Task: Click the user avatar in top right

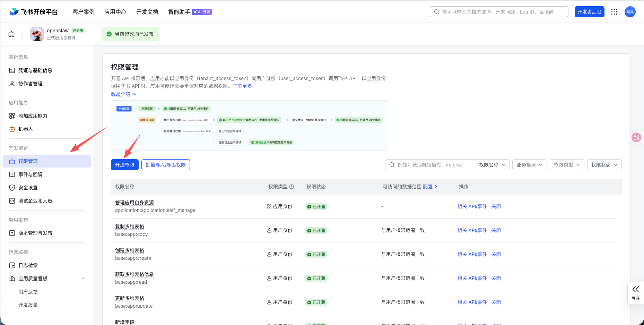Action: [x=630, y=12]
